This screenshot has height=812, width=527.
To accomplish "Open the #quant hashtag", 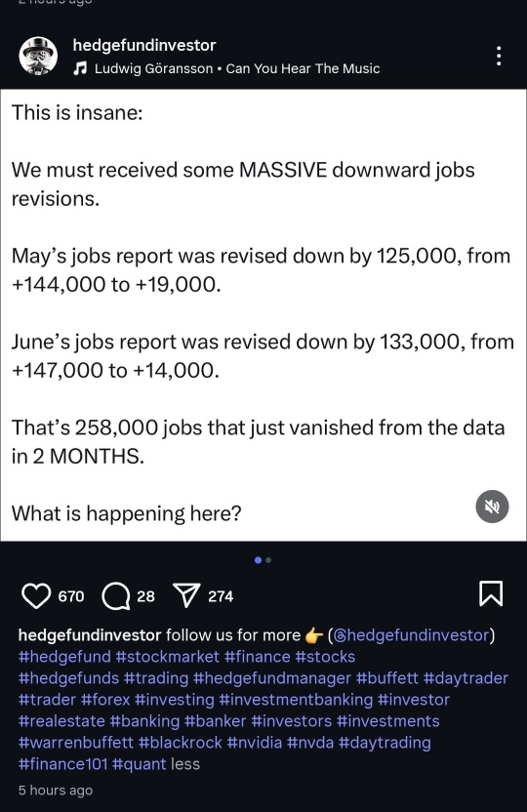I will (139, 764).
